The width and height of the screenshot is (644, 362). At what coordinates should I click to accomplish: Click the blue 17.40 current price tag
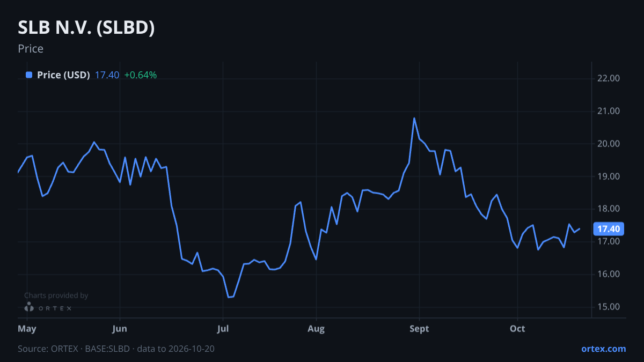[x=609, y=229]
